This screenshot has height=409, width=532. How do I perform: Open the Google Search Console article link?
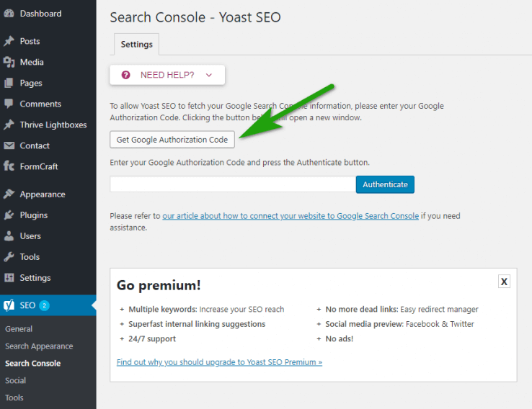click(x=291, y=216)
